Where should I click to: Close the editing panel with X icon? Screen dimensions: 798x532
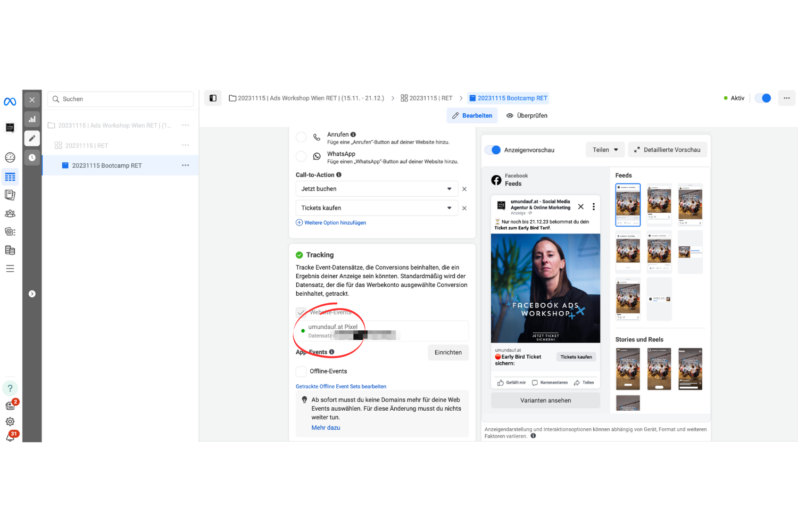(x=32, y=99)
